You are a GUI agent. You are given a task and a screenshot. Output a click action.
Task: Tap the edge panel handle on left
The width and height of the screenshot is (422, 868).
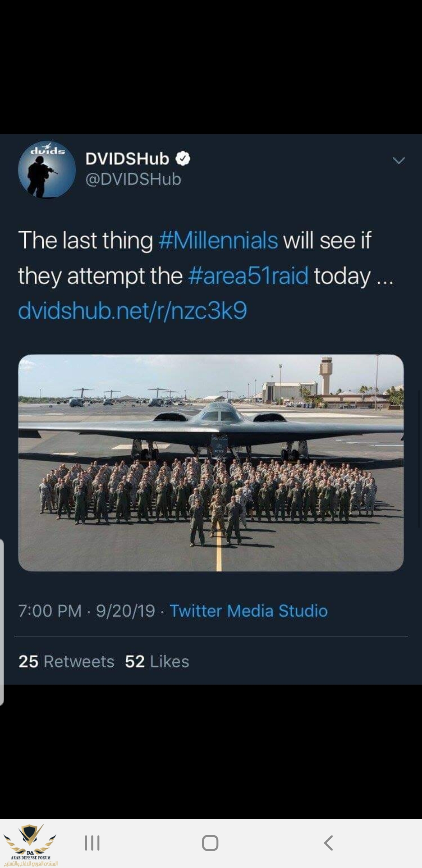tap(2, 622)
